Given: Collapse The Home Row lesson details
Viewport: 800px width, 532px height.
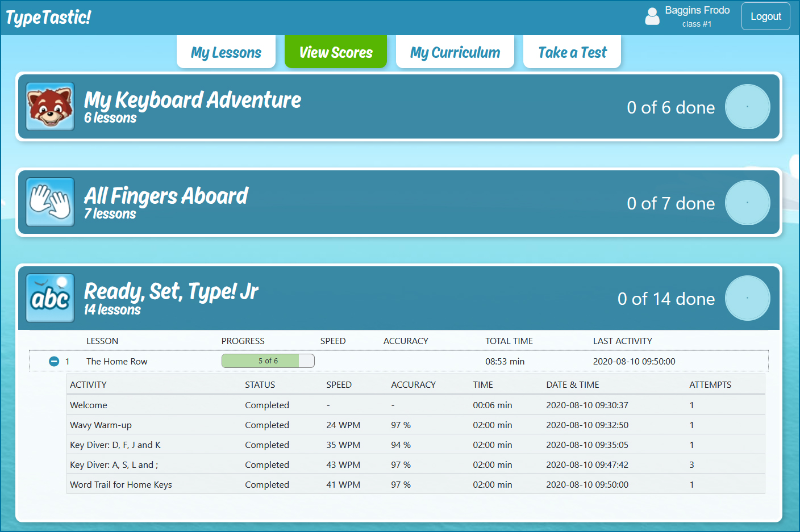Looking at the screenshot, I should pos(54,362).
